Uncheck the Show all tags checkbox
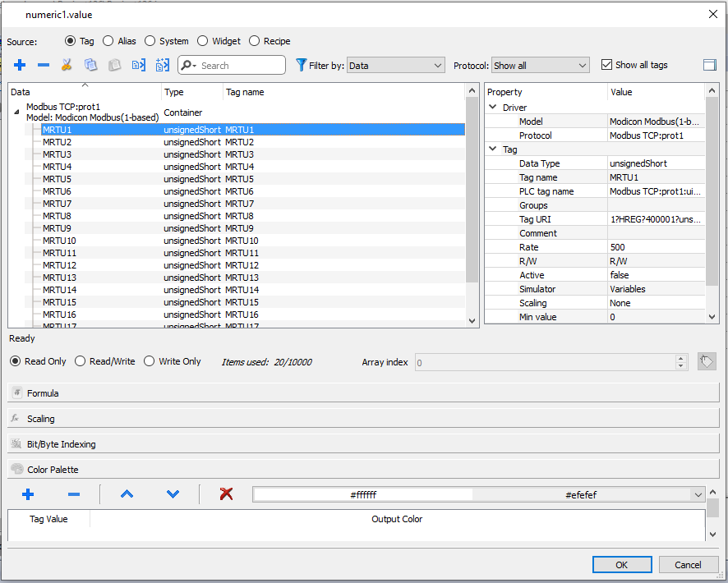 (x=607, y=65)
